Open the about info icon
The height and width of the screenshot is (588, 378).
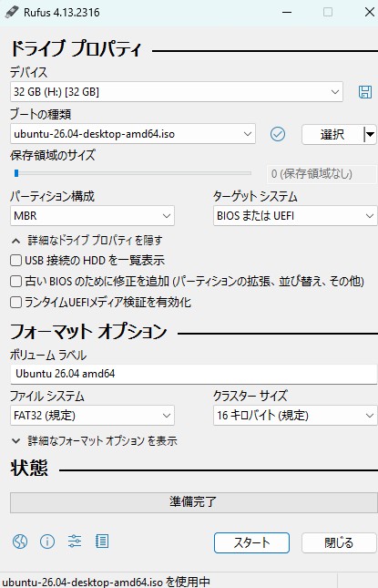point(47,542)
